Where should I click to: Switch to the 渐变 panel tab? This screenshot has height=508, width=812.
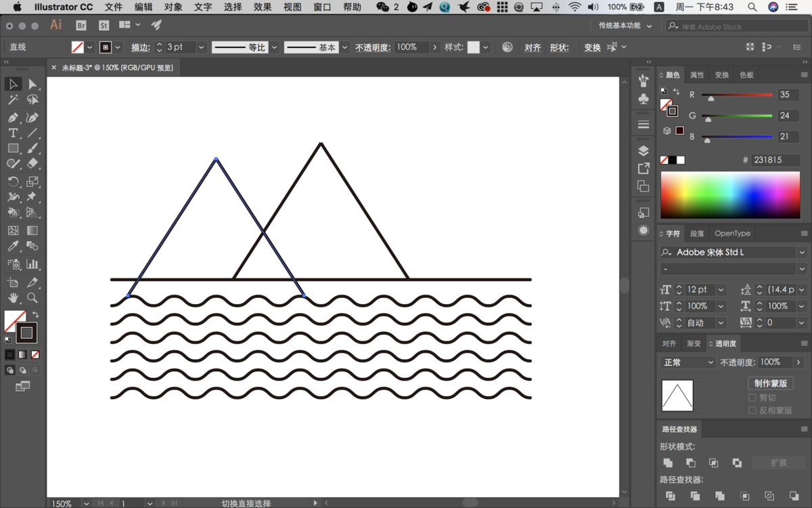[x=694, y=344]
